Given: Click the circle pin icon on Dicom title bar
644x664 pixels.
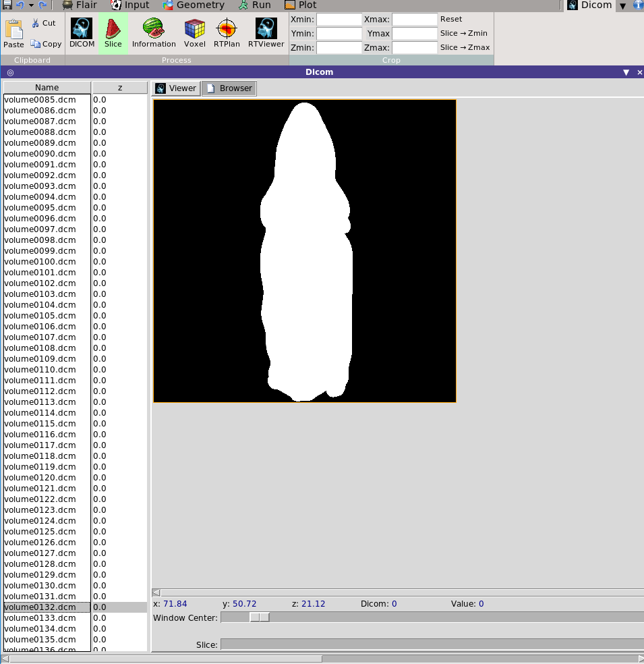Looking at the screenshot, I should [11, 72].
